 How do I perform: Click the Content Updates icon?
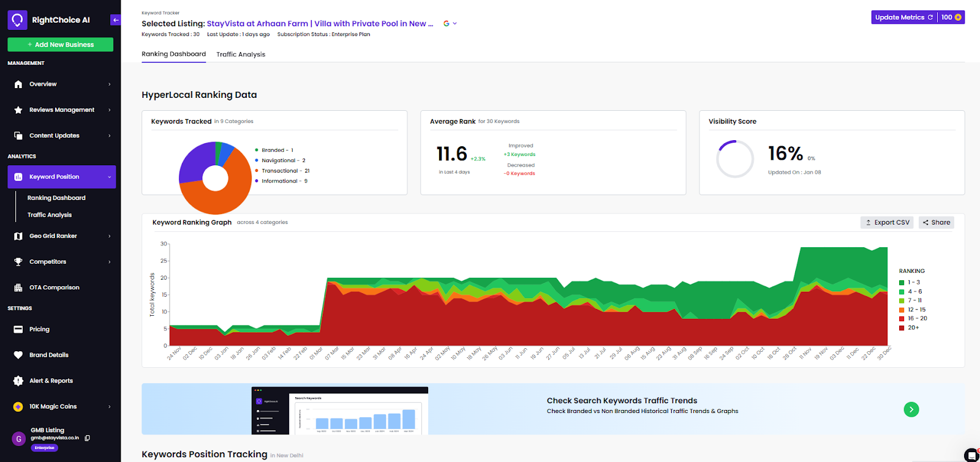point(18,136)
